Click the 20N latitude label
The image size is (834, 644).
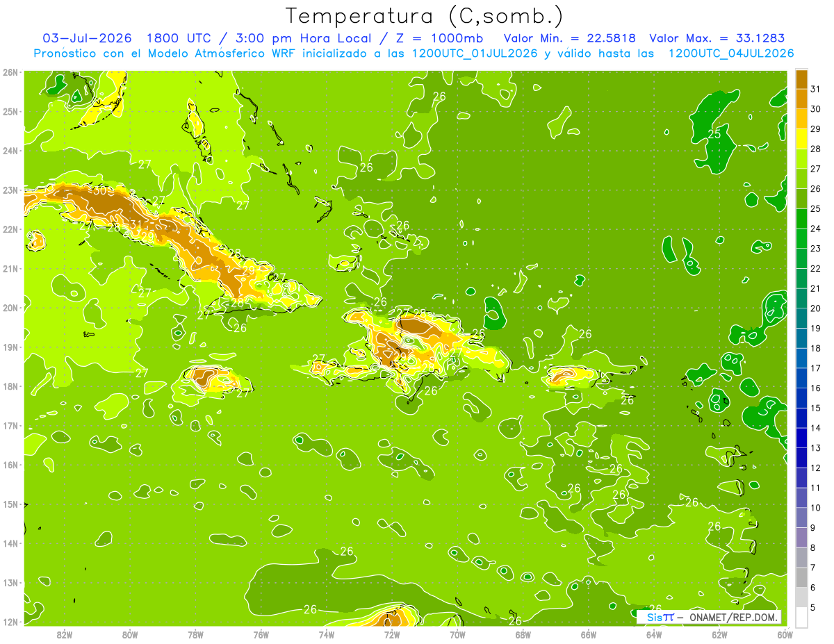tap(10, 308)
